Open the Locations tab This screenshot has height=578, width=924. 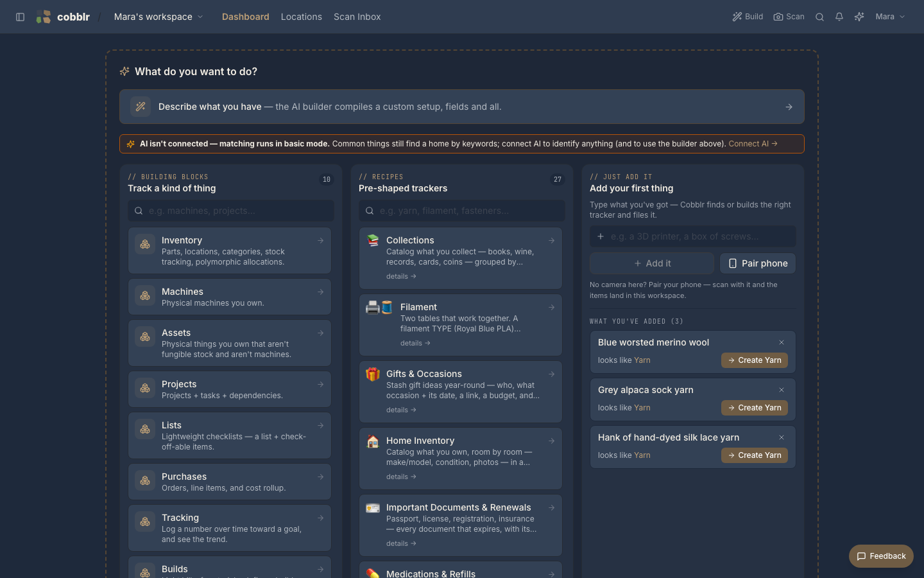pos(302,17)
